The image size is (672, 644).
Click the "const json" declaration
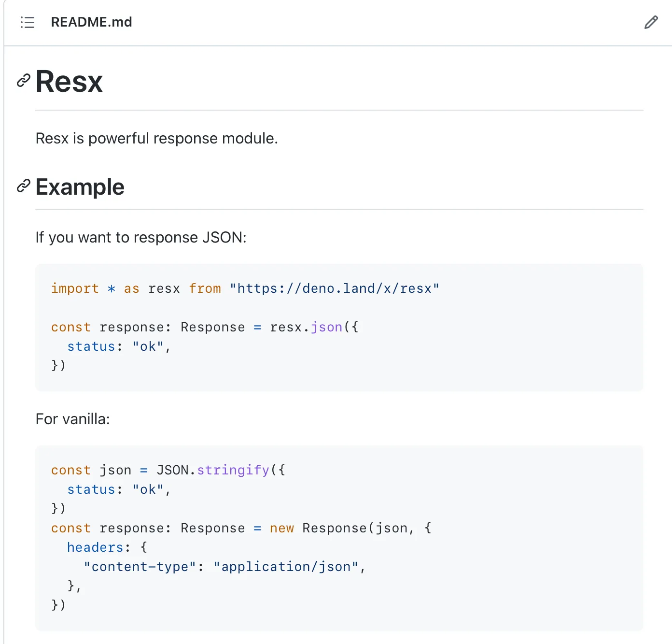pos(91,470)
